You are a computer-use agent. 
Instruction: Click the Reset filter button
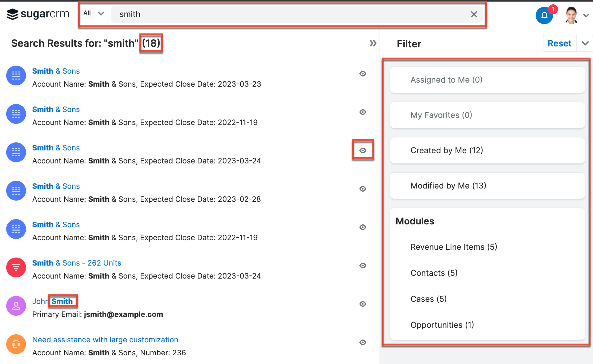coord(559,43)
